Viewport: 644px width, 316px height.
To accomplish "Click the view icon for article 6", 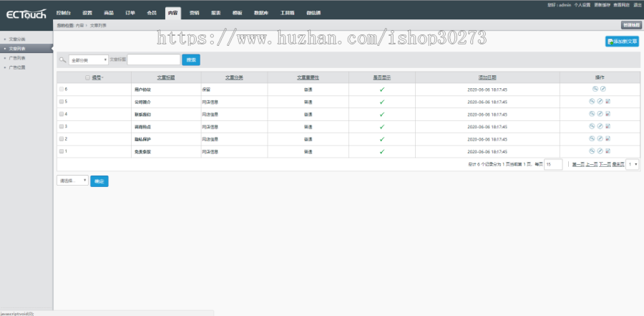I will click(x=594, y=89).
